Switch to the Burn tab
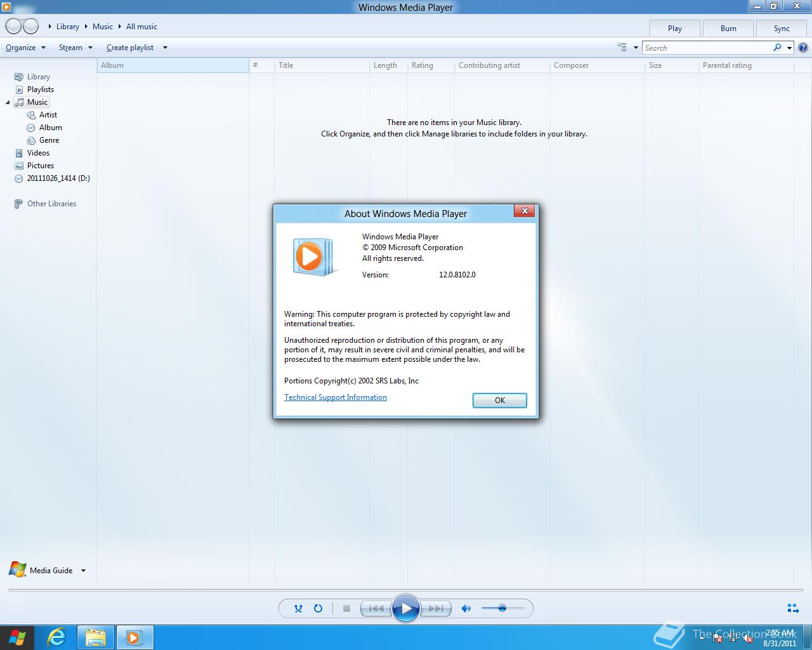812x650 pixels. 728,28
